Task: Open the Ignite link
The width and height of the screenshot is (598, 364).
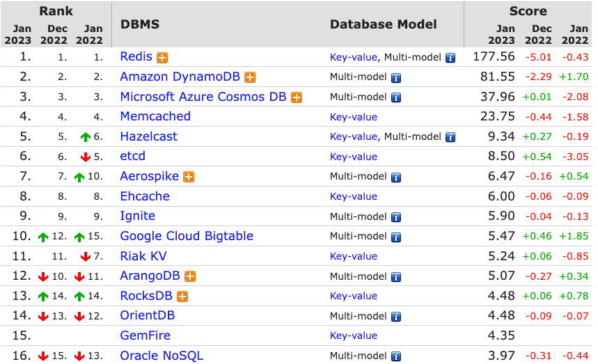Action: (138, 216)
